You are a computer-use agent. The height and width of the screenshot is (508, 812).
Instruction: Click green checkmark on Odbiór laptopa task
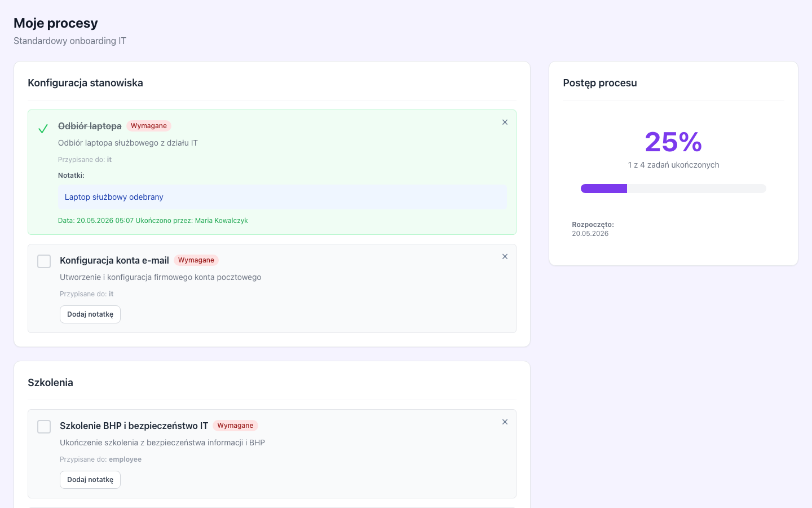pos(43,129)
